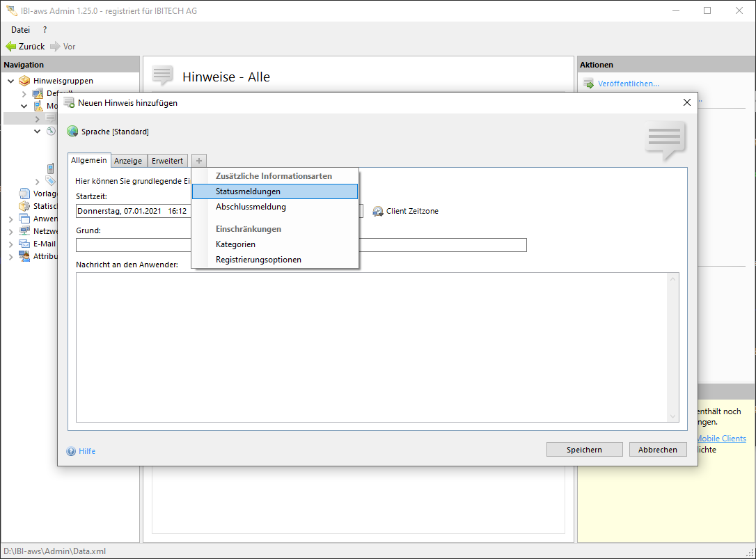Viewport: 756px width, 559px height.
Task: Expand the E-Mail navigation node
Action: 11,244
